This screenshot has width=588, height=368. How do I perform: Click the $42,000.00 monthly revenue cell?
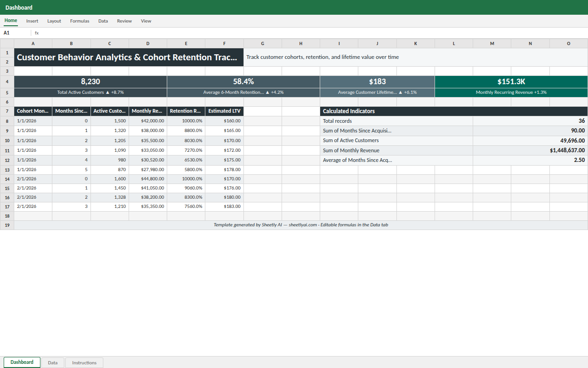coord(148,121)
